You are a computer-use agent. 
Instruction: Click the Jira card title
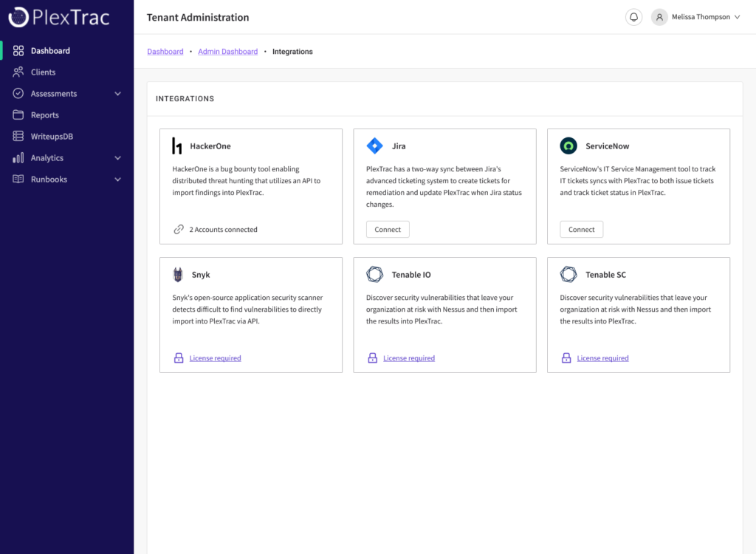point(399,146)
